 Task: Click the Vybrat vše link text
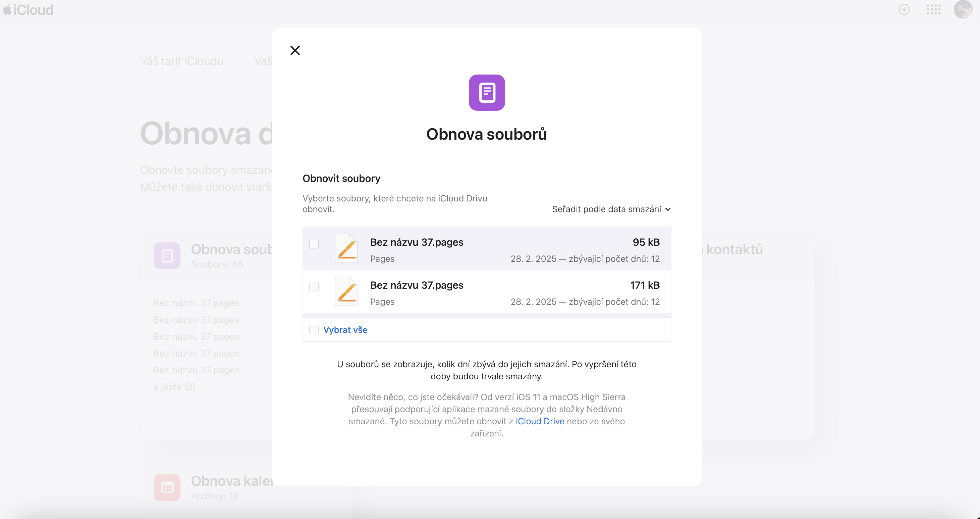pos(345,330)
